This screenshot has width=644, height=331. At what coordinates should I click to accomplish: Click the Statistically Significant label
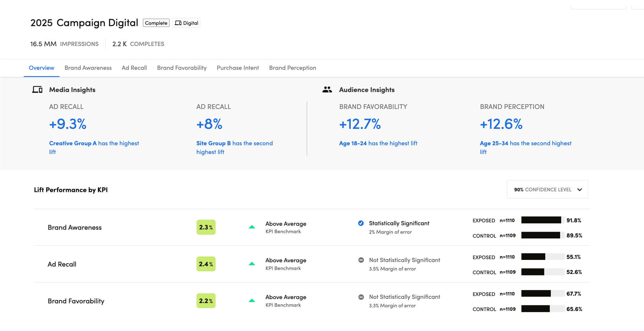click(x=399, y=223)
